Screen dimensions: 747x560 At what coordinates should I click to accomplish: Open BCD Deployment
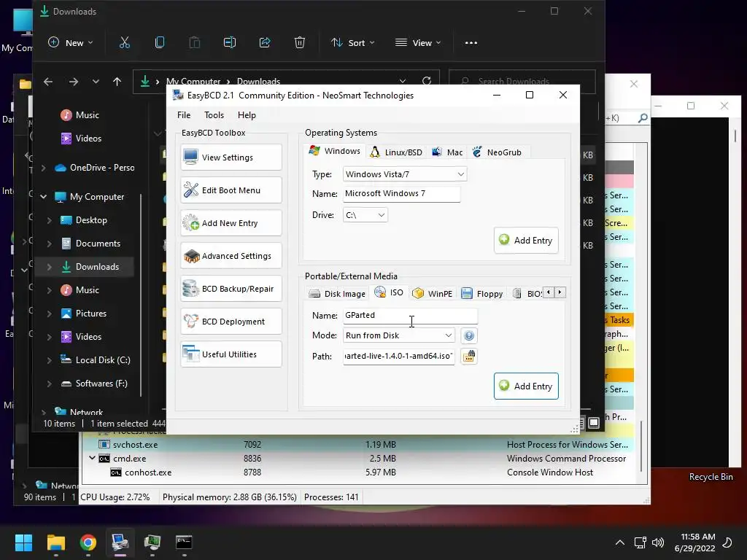click(x=231, y=322)
